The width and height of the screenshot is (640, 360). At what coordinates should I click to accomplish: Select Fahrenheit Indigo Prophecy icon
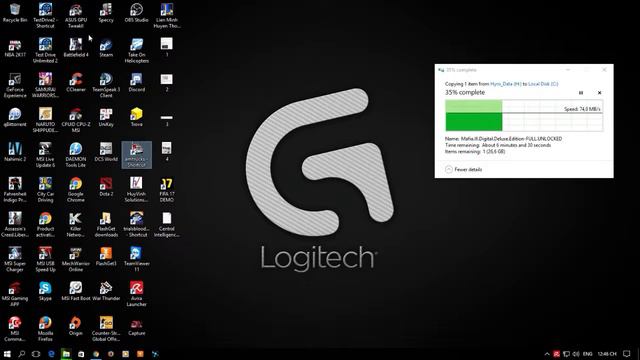[15, 190]
